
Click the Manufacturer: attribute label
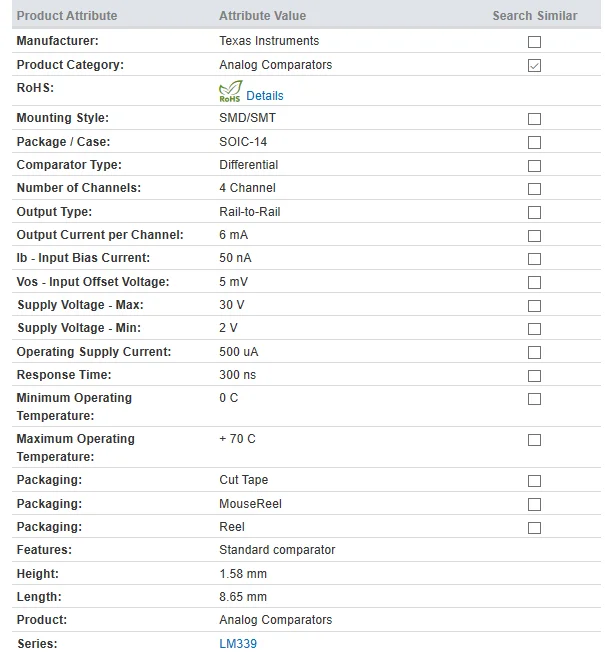click(x=57, y=41)
